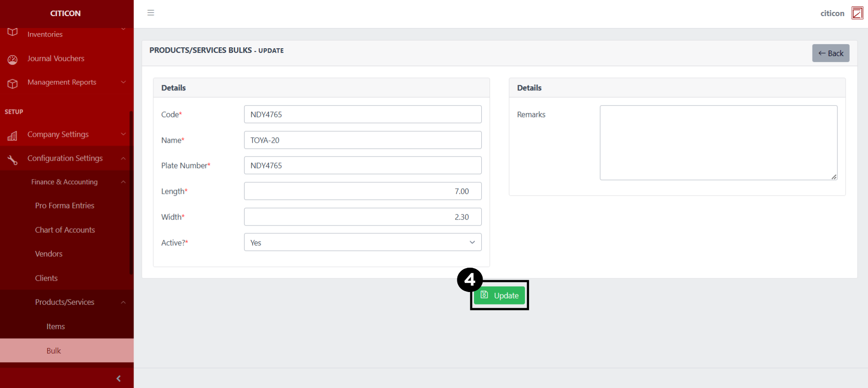
Task: Click the save icon on the Update button
Action: click(484, 295)
